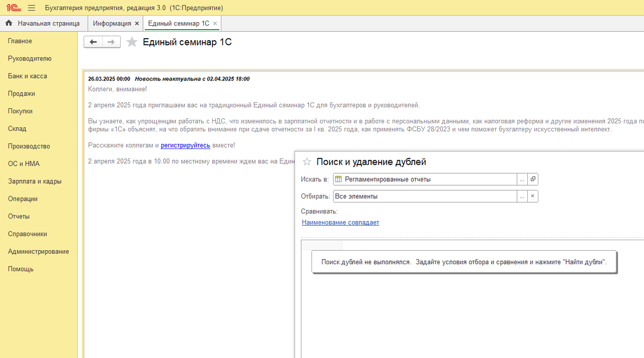Click the news date 26.03.2025 00:00
Screen dimensions: 644x358
point(109,79)
